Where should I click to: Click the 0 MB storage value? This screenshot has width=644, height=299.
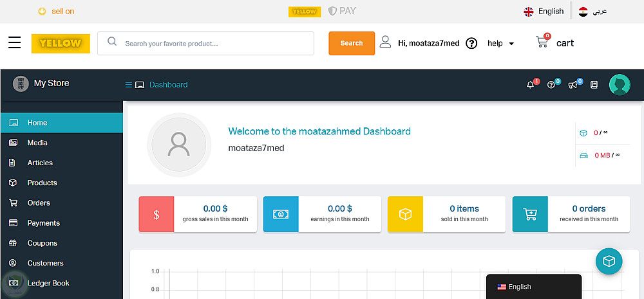point(602,156)
